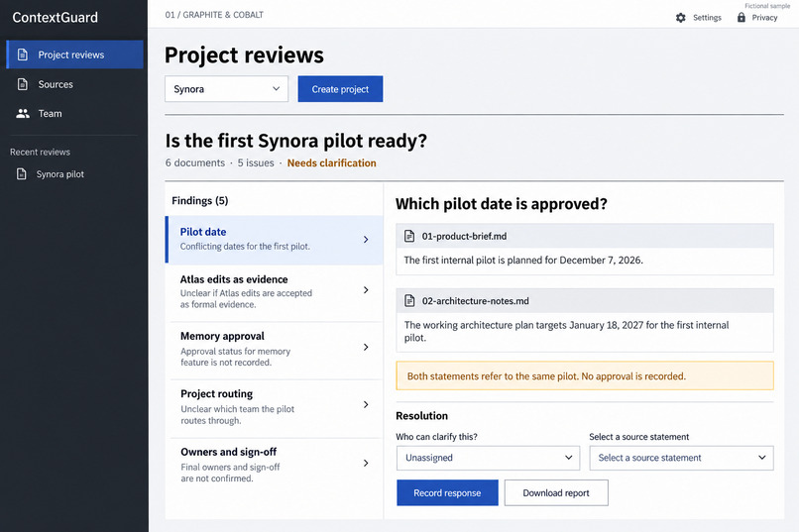799x532 pixels.
Task: Click the Findings (5) heading
Action: pos(200,200)
